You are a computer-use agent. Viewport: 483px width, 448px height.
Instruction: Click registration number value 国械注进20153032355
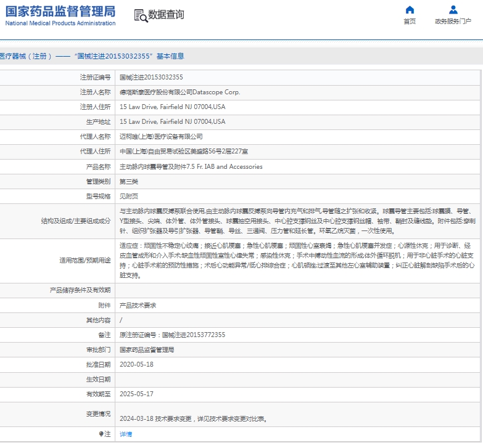[x=151, y=77]
